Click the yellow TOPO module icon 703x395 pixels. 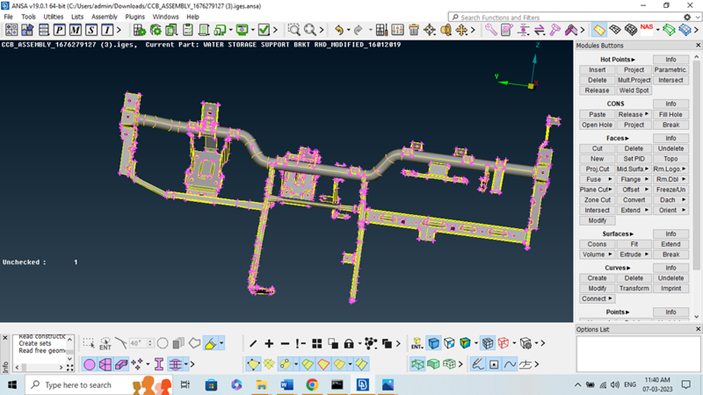[x=599, y=30]
